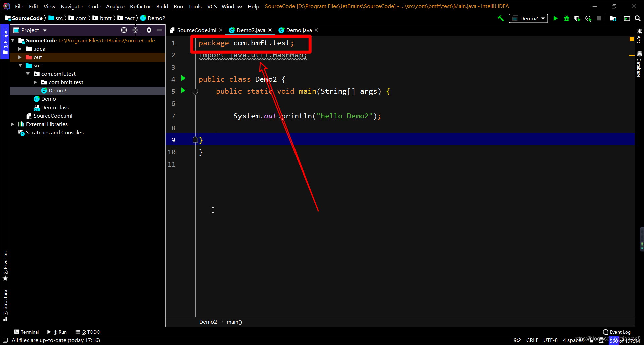644x345 pixels.
Task: Open Project panel settings gear
Action: [x=149, y=30]
